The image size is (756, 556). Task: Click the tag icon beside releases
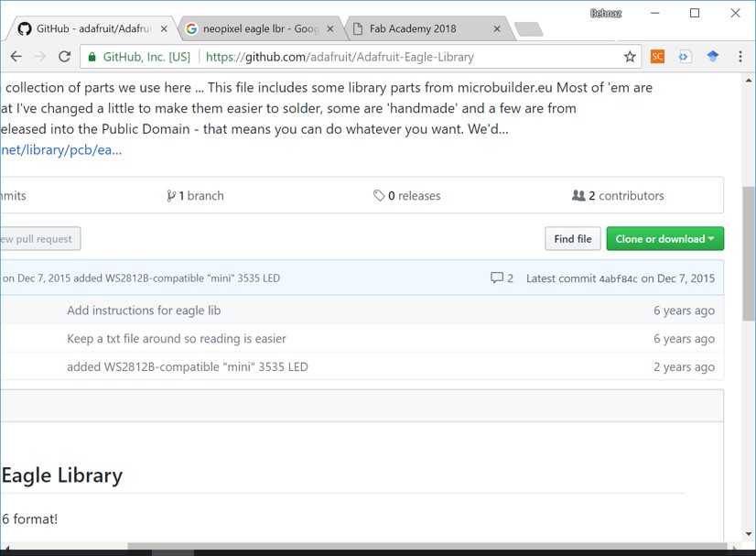pyautogui.click(x=379, y=195)
